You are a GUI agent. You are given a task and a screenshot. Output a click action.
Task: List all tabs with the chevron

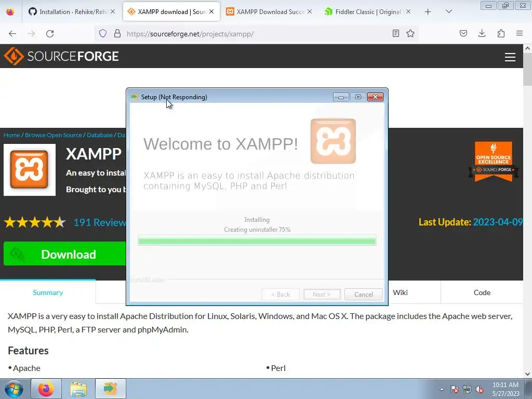[x=448, y=11]
